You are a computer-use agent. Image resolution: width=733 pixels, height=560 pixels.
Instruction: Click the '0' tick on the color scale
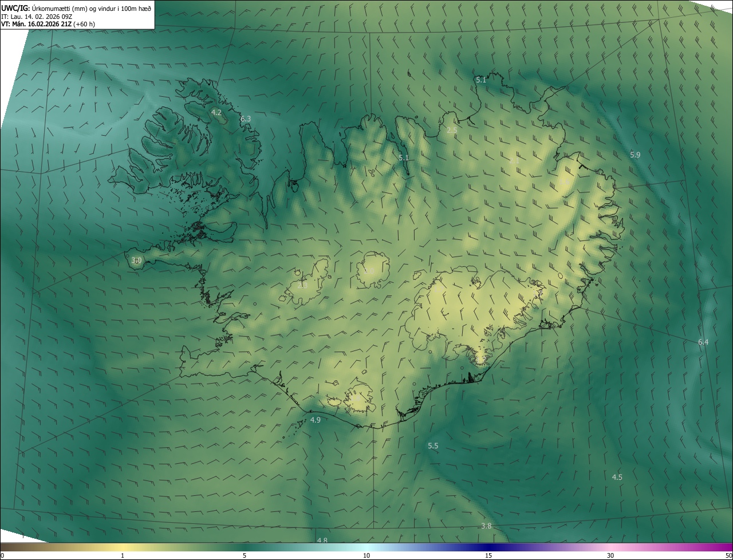pos(2,555)
